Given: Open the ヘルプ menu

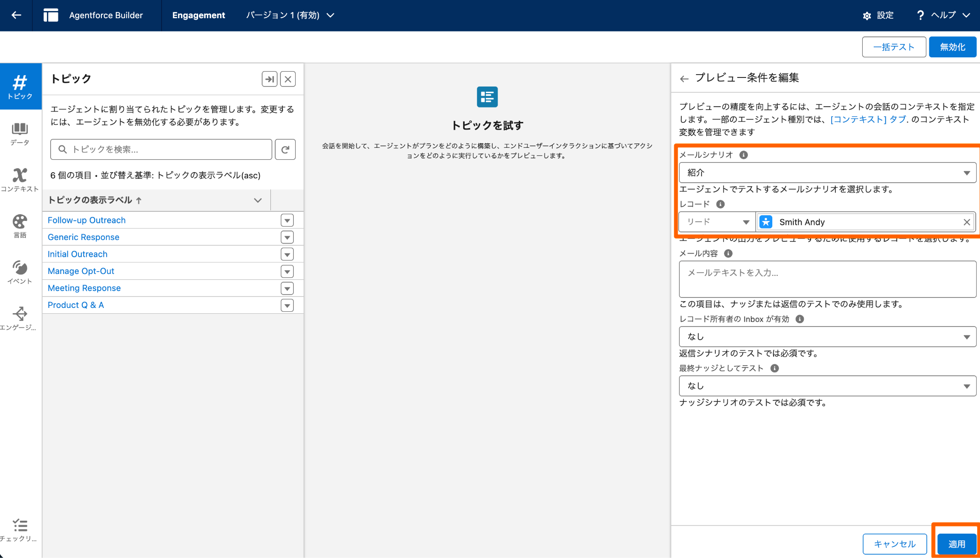Looking at the screenshot, I should [x=943, y=15].
